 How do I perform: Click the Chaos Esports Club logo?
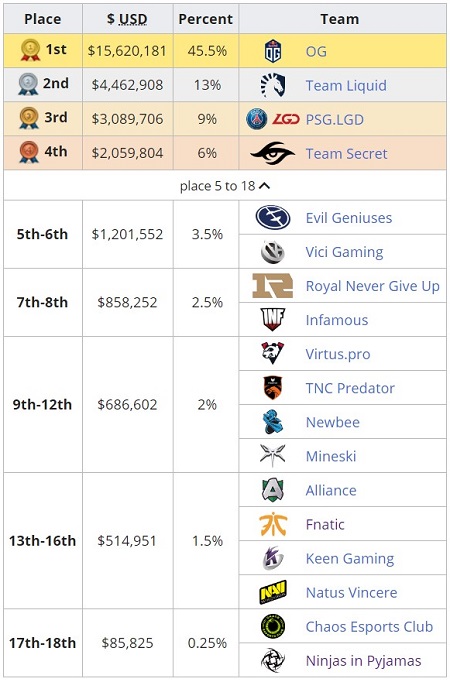click(273, 626)
